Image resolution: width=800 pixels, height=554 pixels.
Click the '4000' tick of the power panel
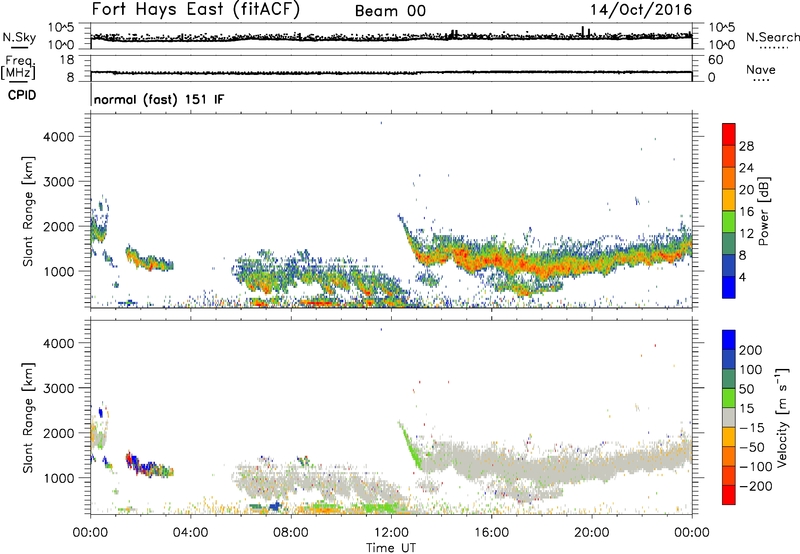(59, 137)
